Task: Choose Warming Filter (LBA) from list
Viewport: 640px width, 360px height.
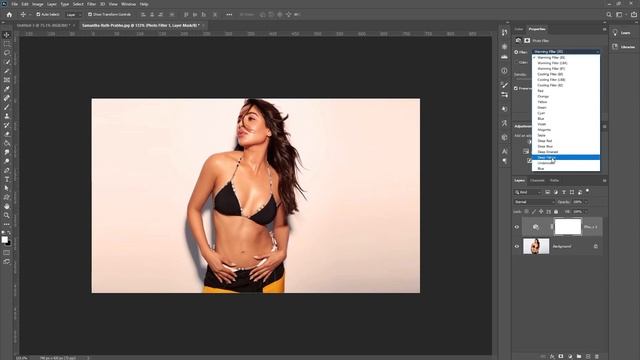Action: pyautogui.click(x=566, y=63)
